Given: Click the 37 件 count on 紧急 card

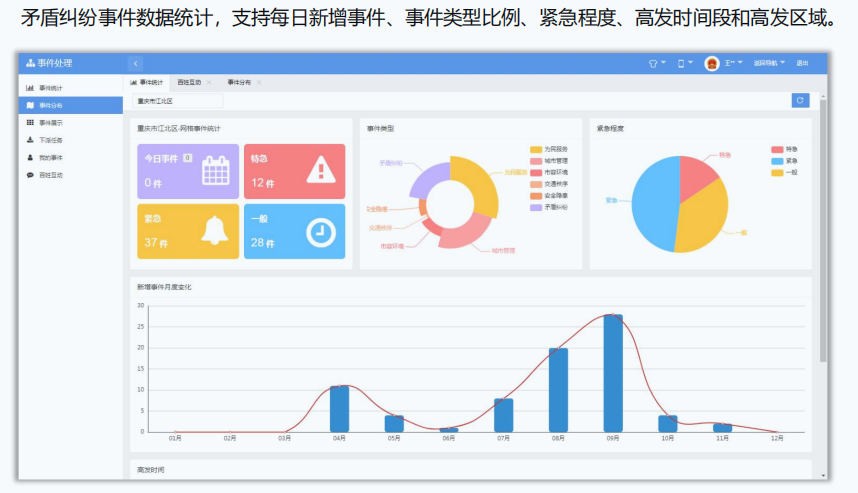Looking at the screenshot, I should 156,242.
